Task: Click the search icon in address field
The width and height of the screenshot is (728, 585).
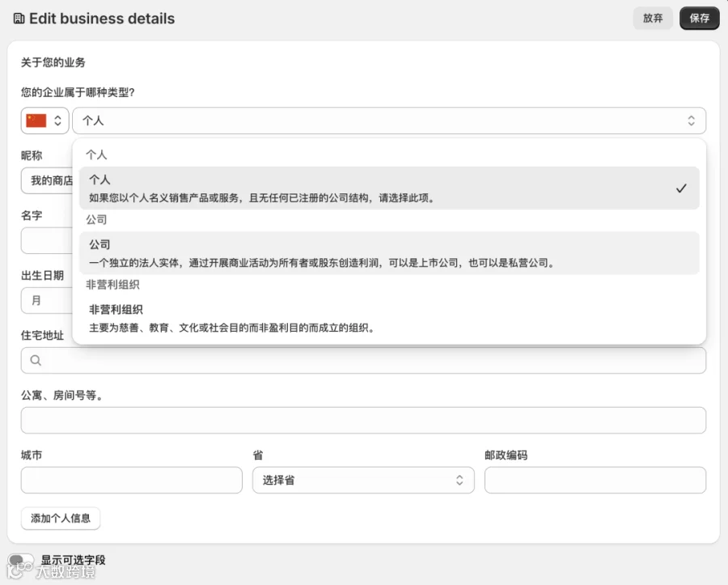Action: (36, 360)
